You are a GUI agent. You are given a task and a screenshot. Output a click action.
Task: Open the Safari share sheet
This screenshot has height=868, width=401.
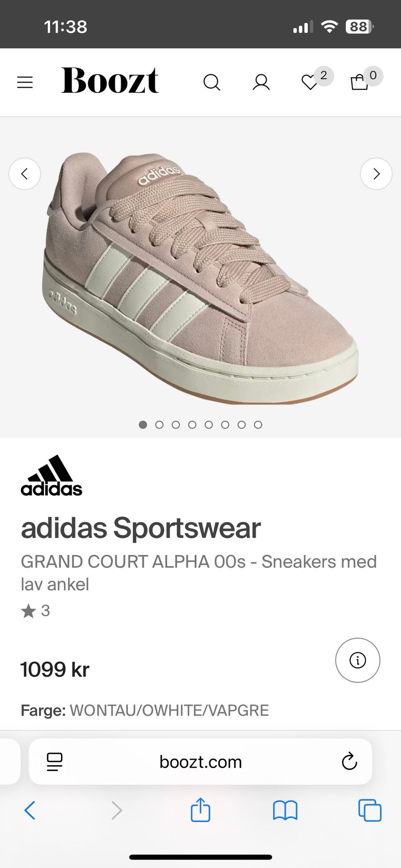coord(200,810)
